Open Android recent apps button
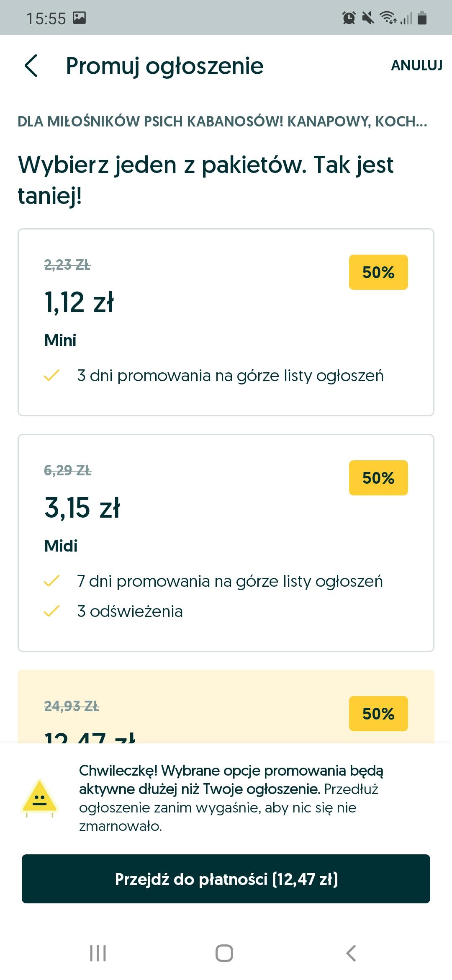 click(98, 953)
